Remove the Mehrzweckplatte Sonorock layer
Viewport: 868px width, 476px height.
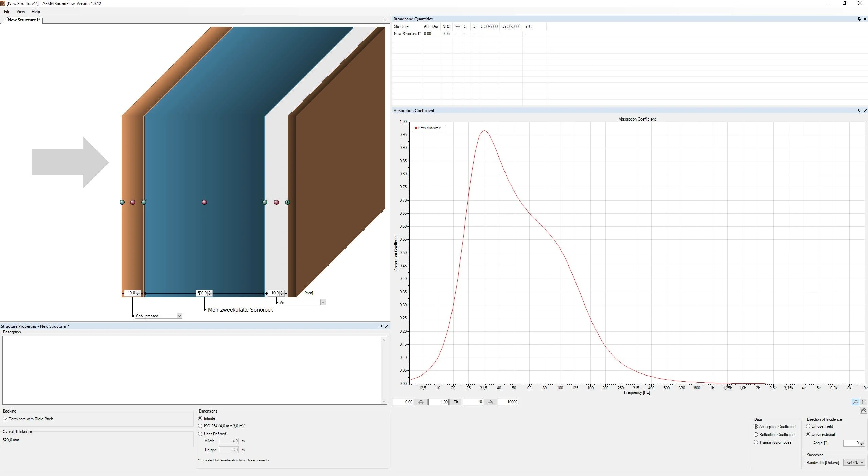204,202
